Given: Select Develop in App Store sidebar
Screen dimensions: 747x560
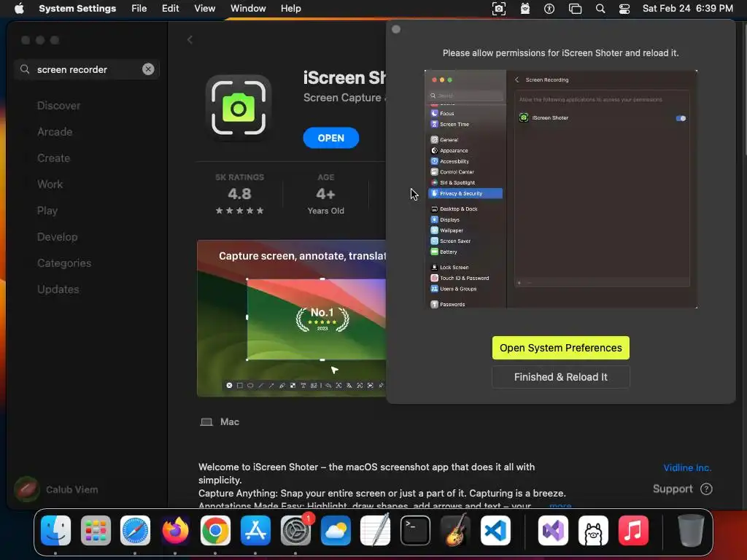Looking at the screenshot, I should 57,237.
